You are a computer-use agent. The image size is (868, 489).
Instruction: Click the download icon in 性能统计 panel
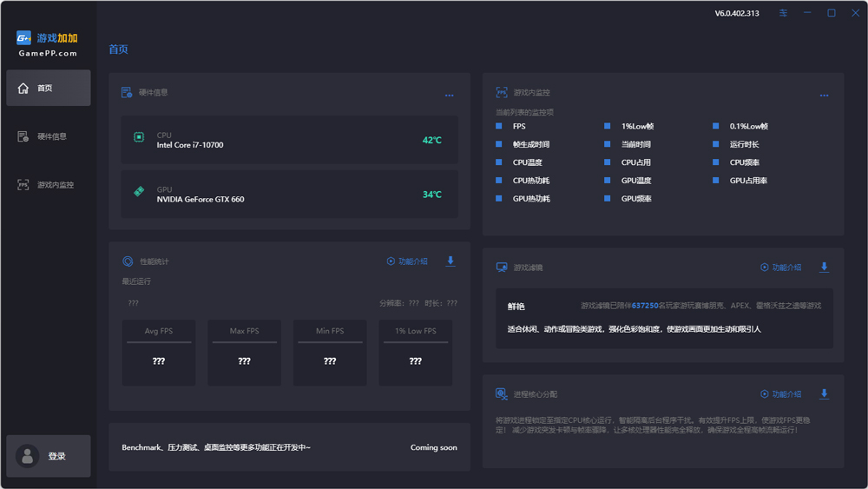click(x=450, y=261)
